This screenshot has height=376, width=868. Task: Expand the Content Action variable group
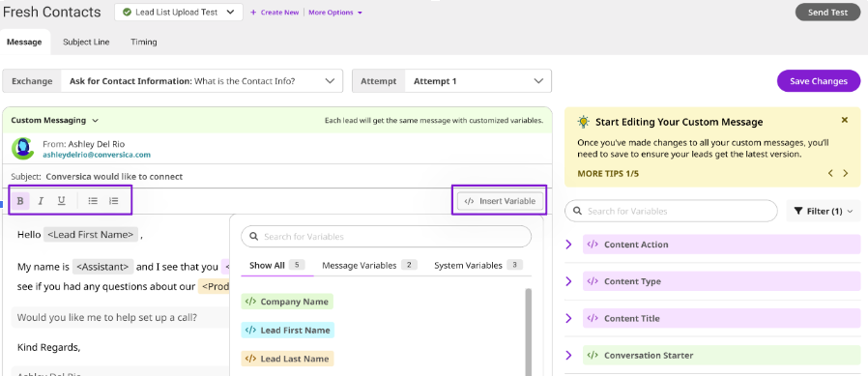[x=568, y=245]
